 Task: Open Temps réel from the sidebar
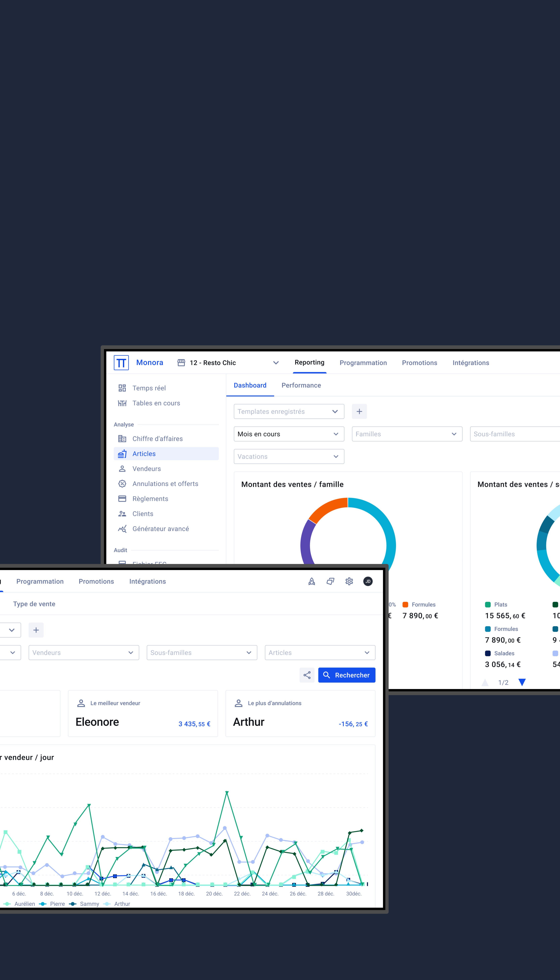[x=166, y=388]
